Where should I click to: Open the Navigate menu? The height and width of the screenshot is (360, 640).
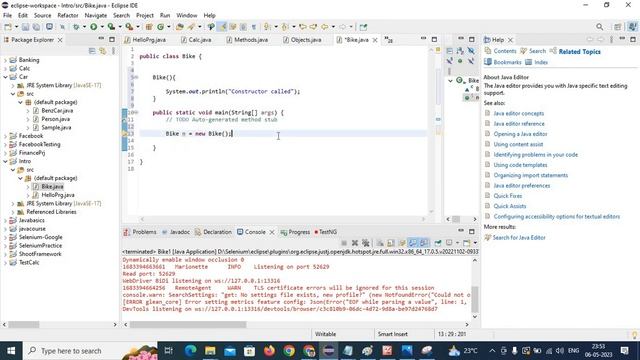click(x=96, y=15)
